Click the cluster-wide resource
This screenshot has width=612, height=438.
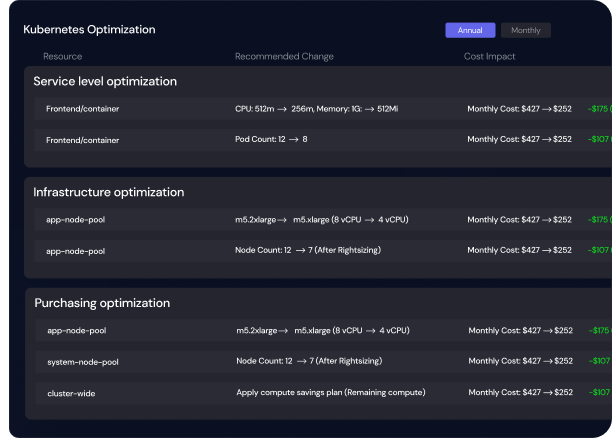(71, 393)
